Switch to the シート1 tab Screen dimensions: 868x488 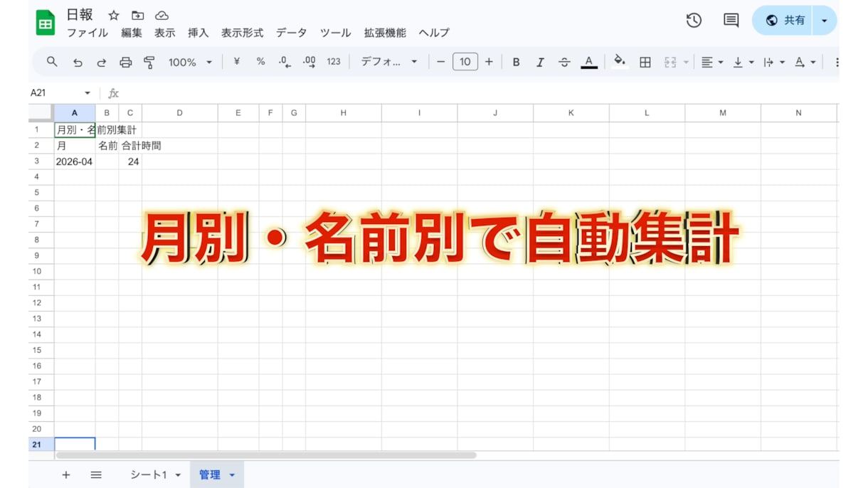click(149, 474)
